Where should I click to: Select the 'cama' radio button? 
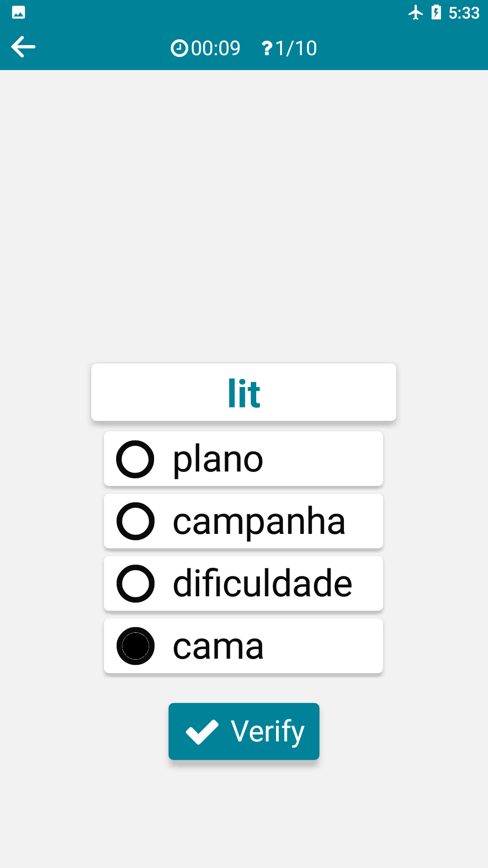pos(136,646)
